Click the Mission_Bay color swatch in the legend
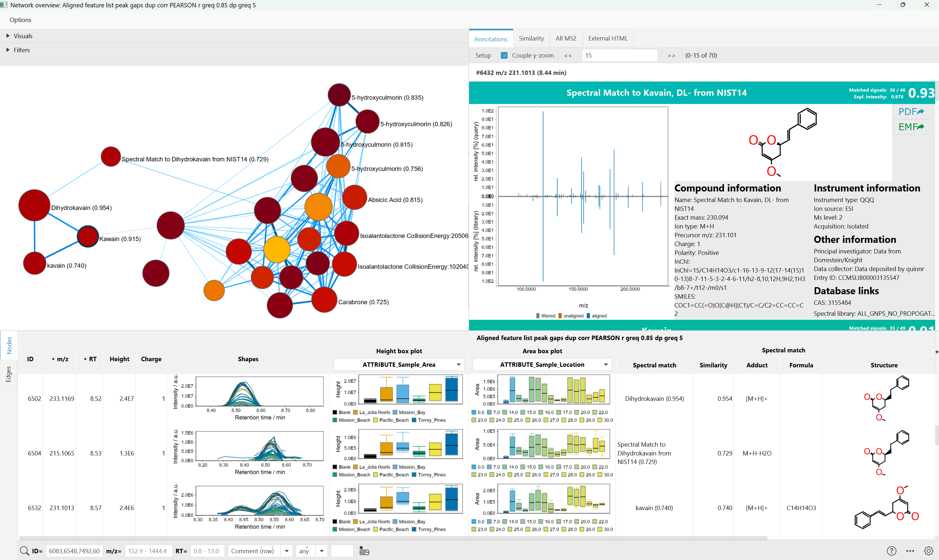 click(x=396, y=412)
